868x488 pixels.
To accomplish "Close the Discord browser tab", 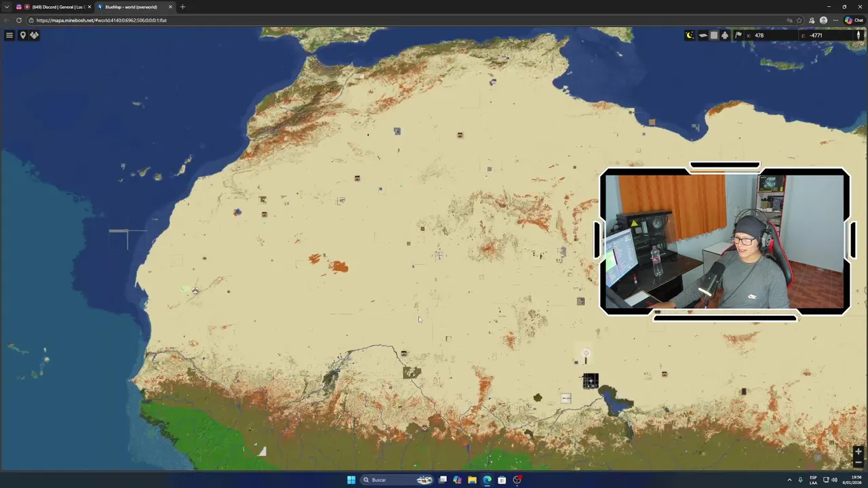I will point(89,7).
